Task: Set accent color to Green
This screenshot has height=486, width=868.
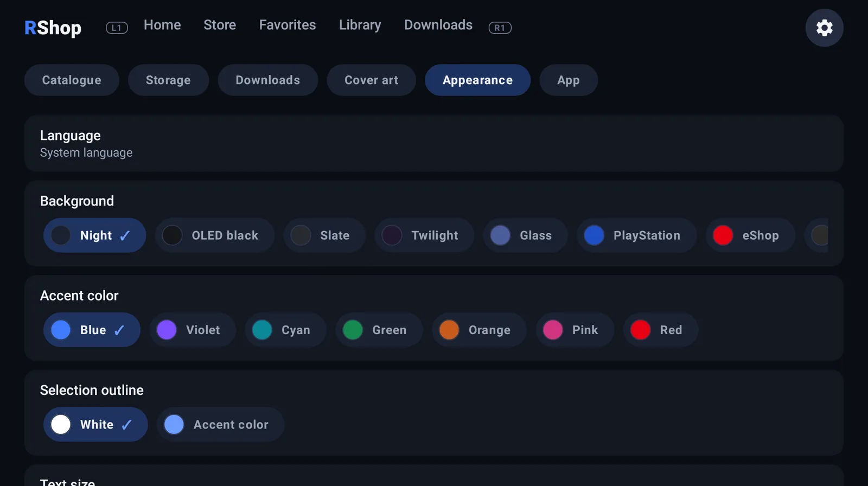Action: click(379, 330)
